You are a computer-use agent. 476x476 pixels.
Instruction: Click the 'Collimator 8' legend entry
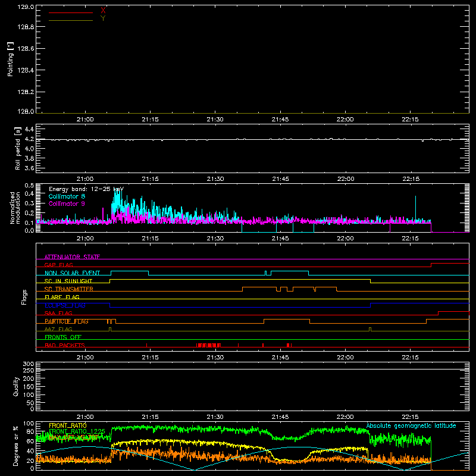coord(67,196)
